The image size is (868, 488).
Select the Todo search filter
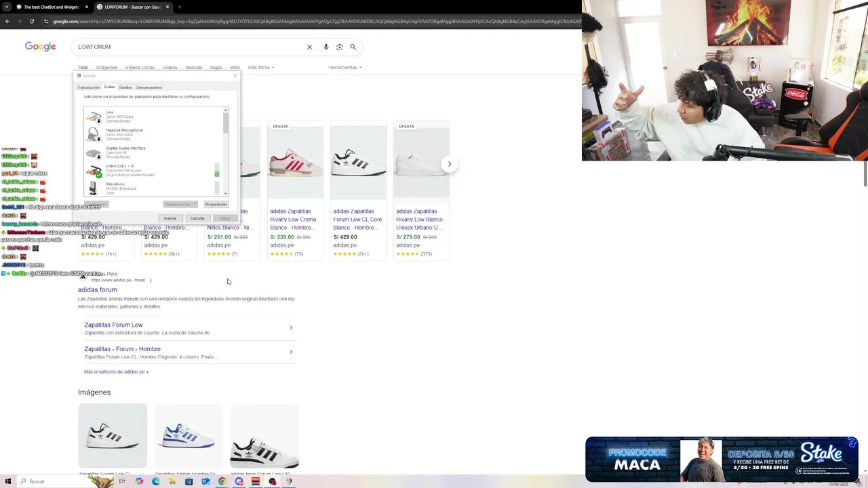pyautogui.click(x=83, y=67)
